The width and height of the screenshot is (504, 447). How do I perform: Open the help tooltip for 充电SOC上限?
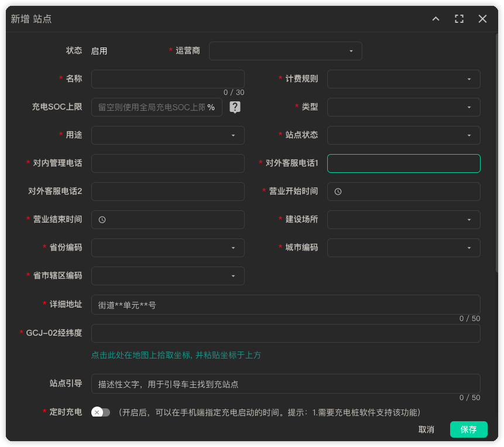[235, 107]
